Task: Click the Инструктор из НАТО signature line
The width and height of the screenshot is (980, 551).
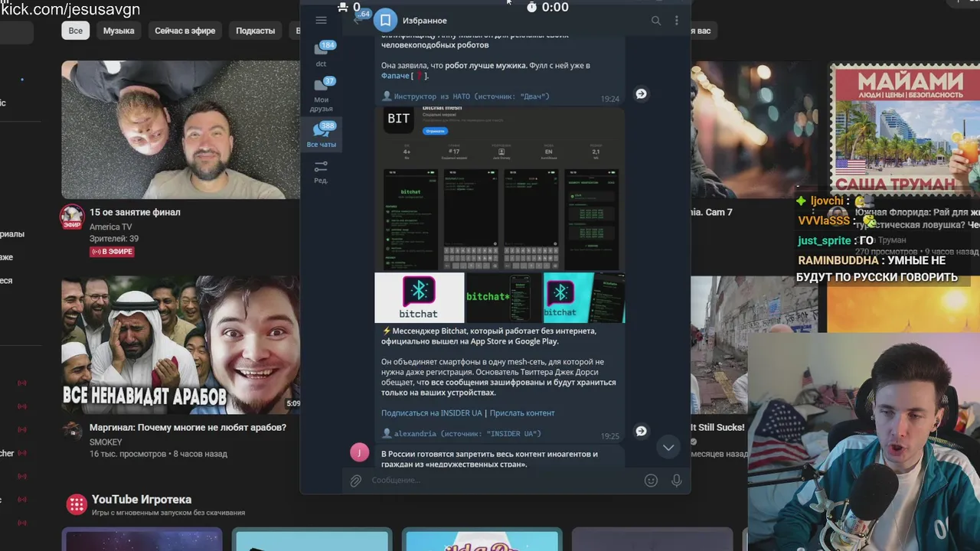Action: coord(465,96)
